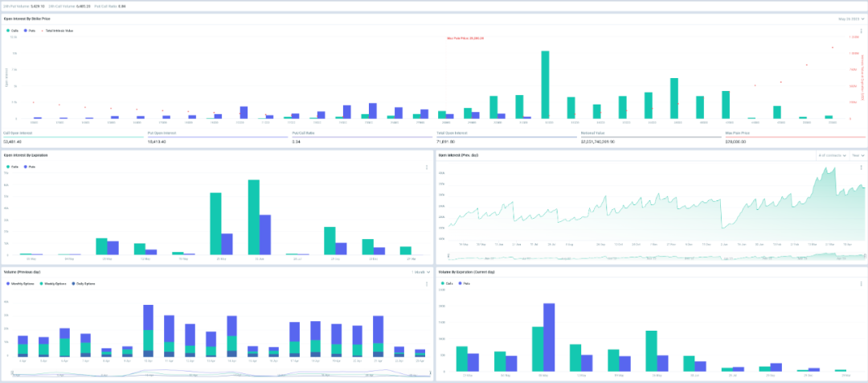
Task: Expand the 1 Month period dropdown
Action: tap(420, 272)
